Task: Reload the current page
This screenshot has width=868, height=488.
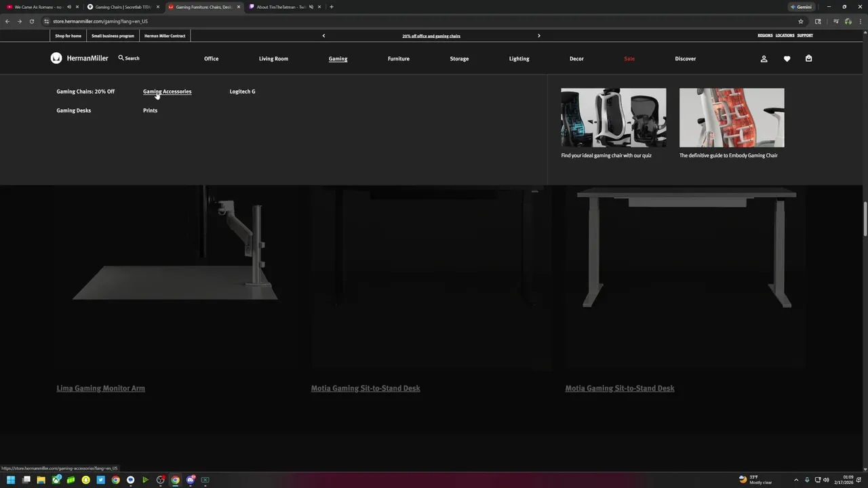Action: coord(31,21)
